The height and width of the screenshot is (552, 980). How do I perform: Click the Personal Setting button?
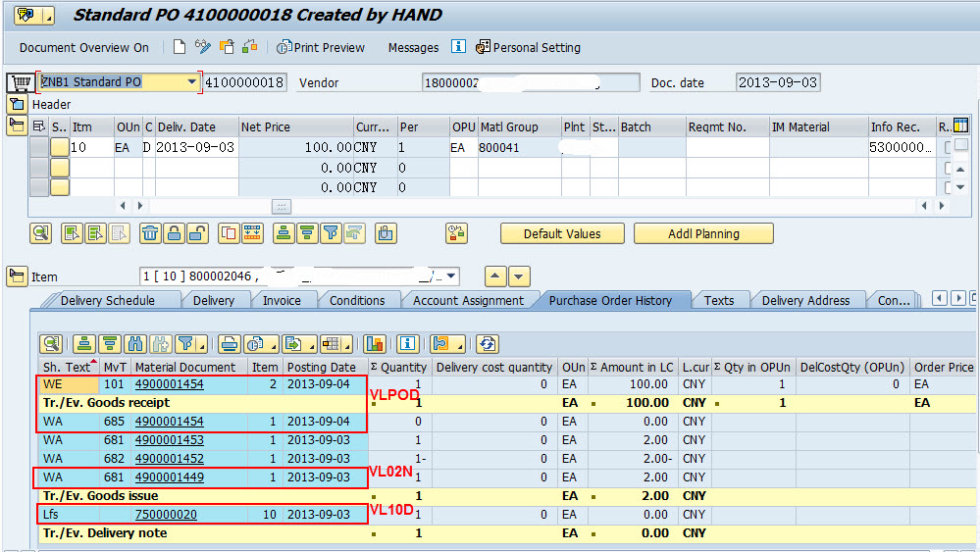click(x=528, y=47)
